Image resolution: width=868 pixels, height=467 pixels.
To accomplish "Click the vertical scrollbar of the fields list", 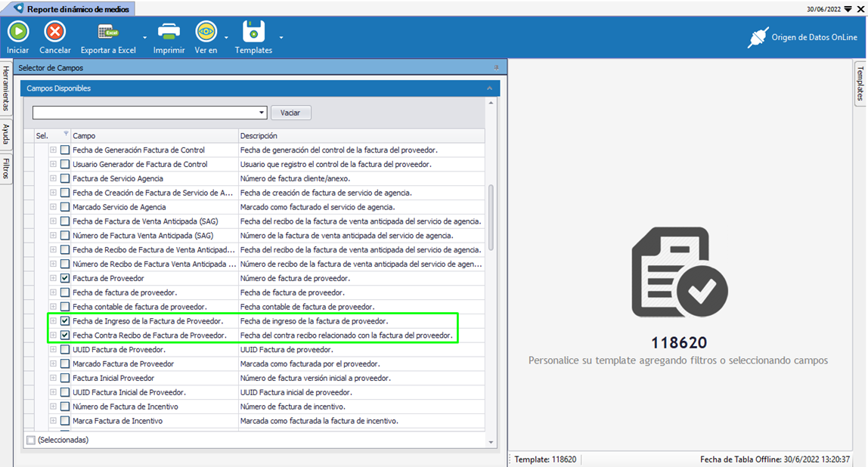I will [x=491, y=218].
